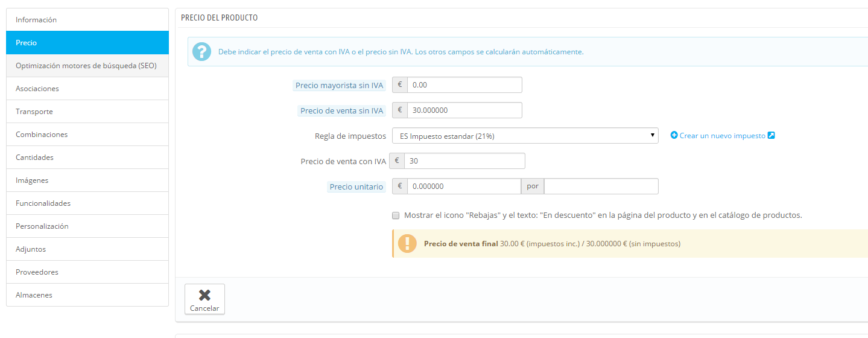
Task: Click euro symbol beside Precio mayorista field
Action: (x=400, y=85)
